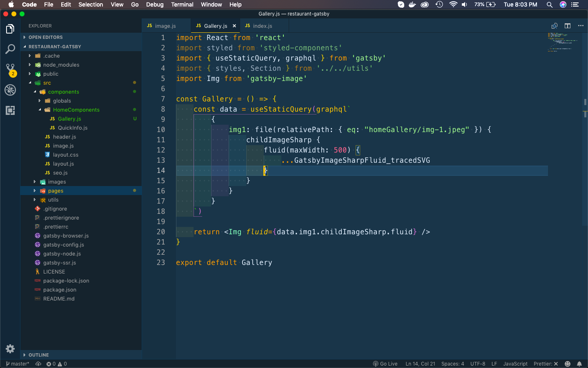Open the Explorer view in activity bar
The width and height of the screenshot is (588, 368).
[10, 29]
